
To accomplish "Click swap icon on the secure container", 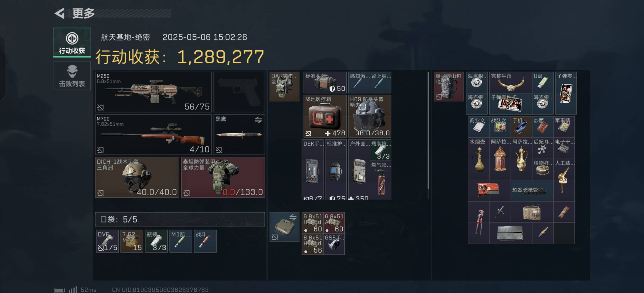I will tap(293, 217).
